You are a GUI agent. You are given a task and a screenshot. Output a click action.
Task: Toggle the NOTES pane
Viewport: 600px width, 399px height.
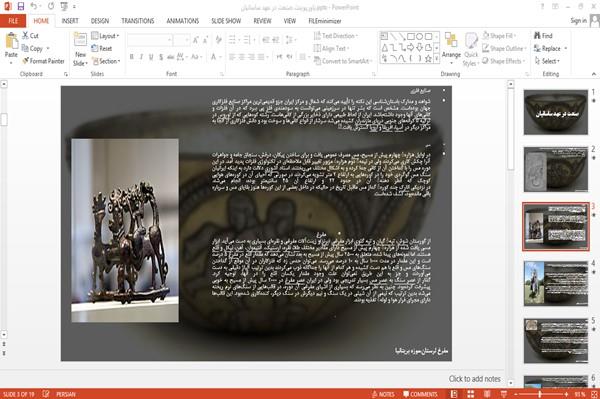click(x=383, y=394)
